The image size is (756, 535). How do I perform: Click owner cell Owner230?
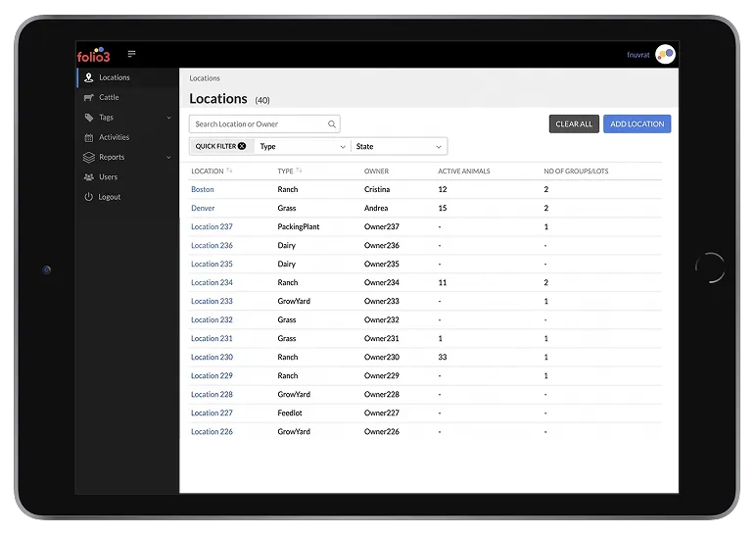(382, 357)
